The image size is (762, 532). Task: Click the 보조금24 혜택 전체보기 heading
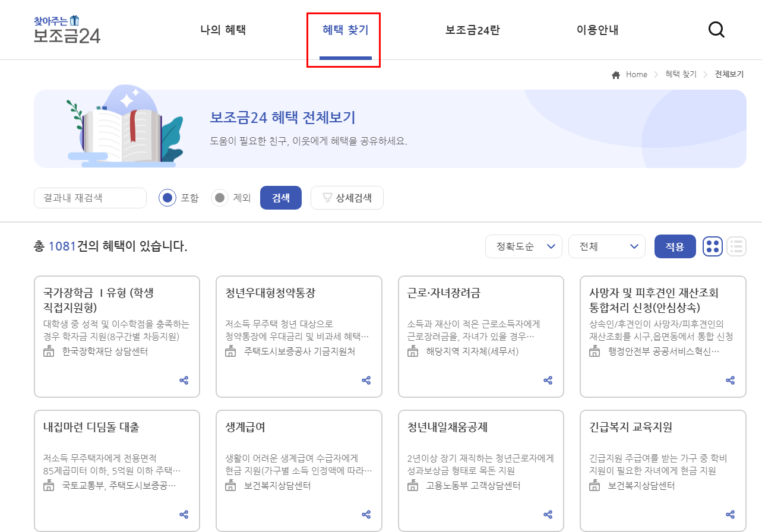[x=283, y=118]
